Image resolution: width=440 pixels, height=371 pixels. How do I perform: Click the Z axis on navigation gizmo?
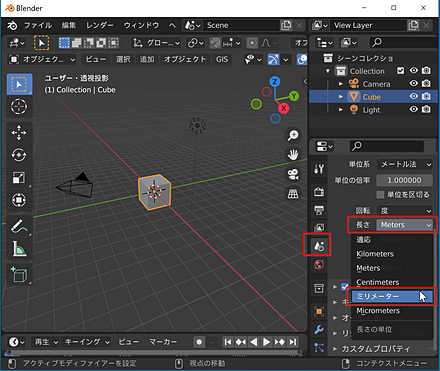pos(275,82)
